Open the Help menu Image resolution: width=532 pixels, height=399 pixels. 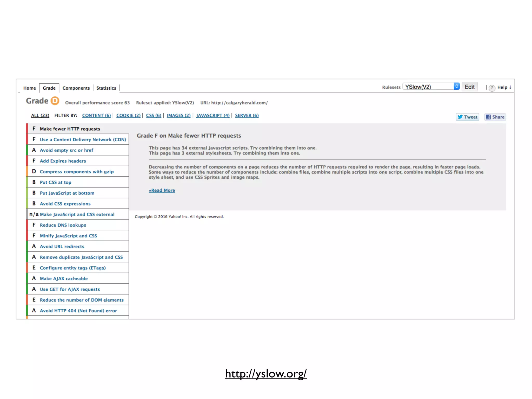pyautogui.click(x=504, y=87)
